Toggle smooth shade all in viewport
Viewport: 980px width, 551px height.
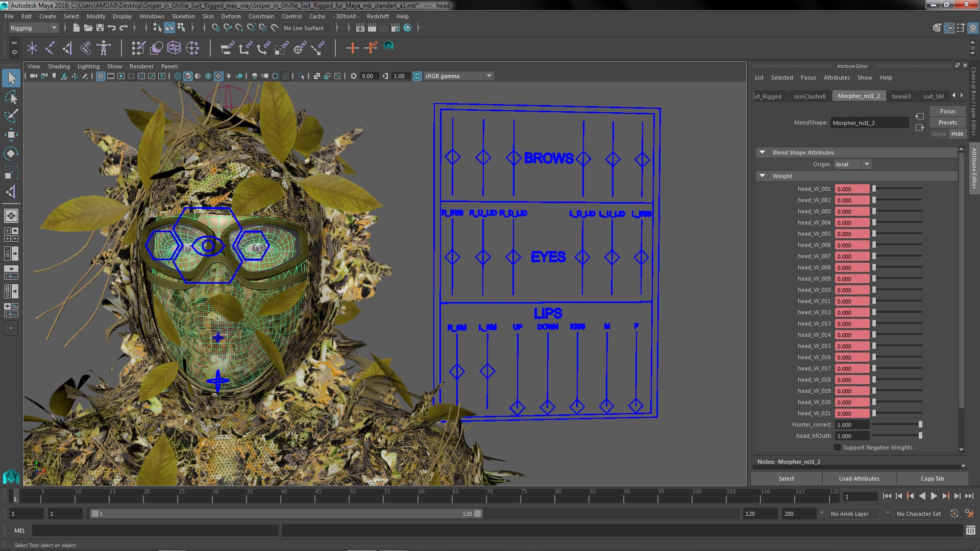click(x=188, y=76)
